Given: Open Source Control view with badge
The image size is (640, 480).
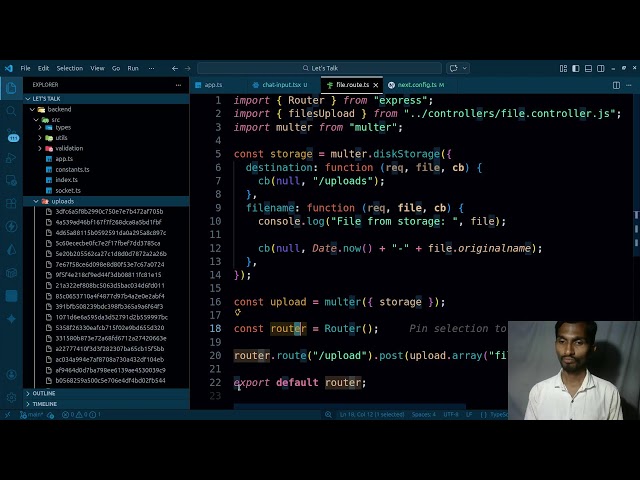Looking at the screenshot, I should click(12, 135).
